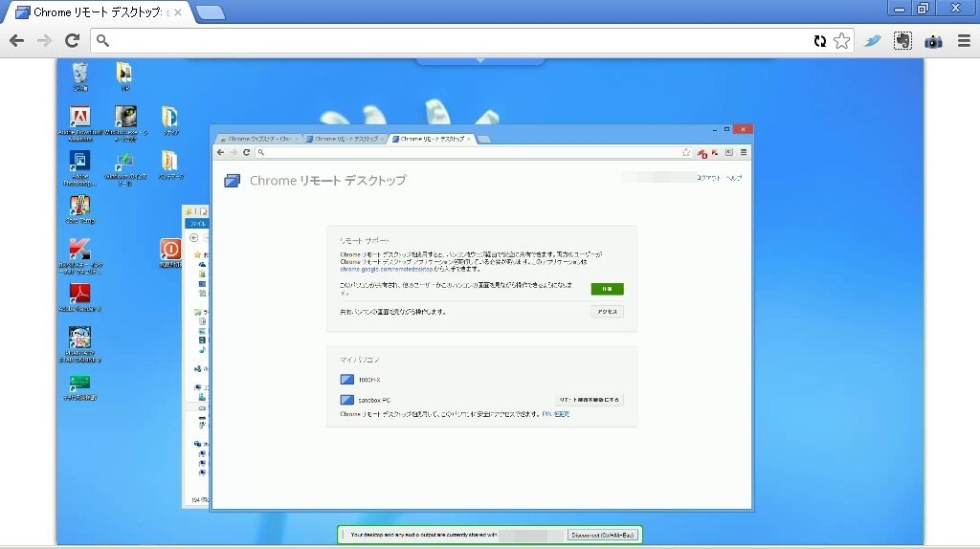Open a new tab in inner Chrome
Viewport: 980px width, 549px height.
tap(484, 139)
